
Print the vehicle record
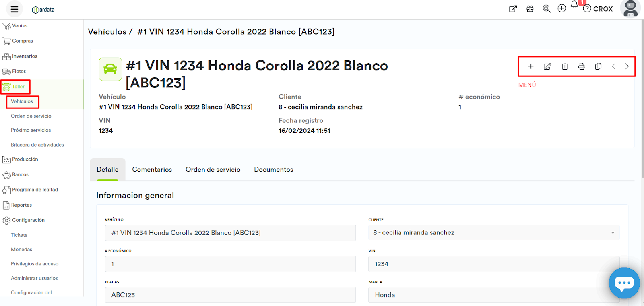582,66
